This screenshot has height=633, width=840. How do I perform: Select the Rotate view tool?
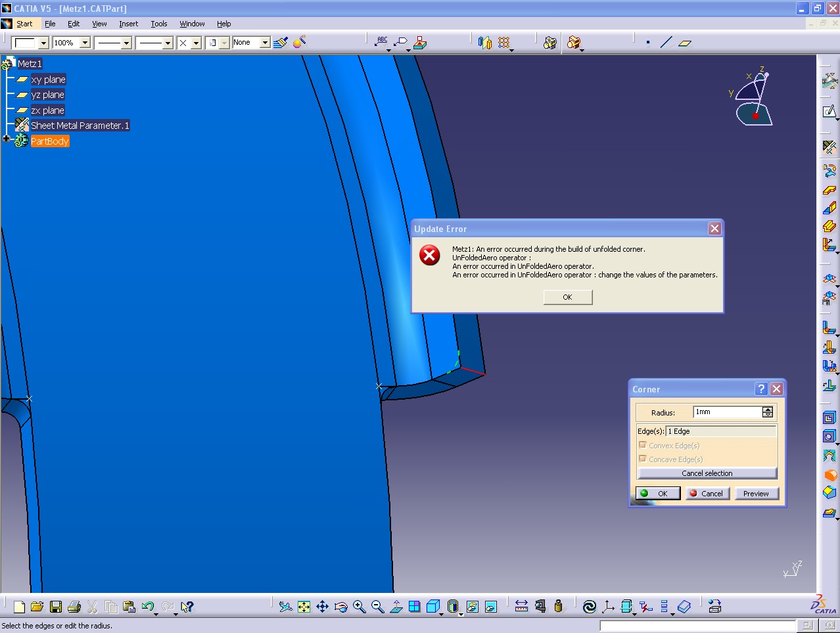coord(340,607)
